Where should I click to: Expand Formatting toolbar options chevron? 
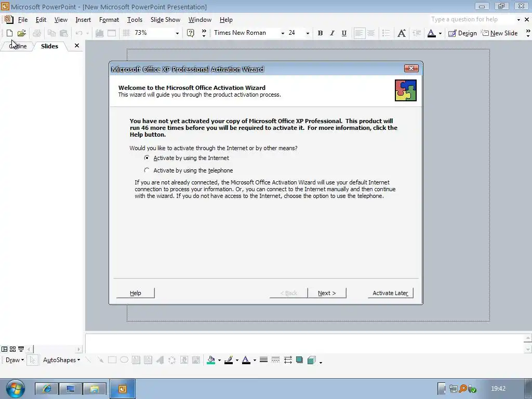pyautogui.click(x=528, y=33)
